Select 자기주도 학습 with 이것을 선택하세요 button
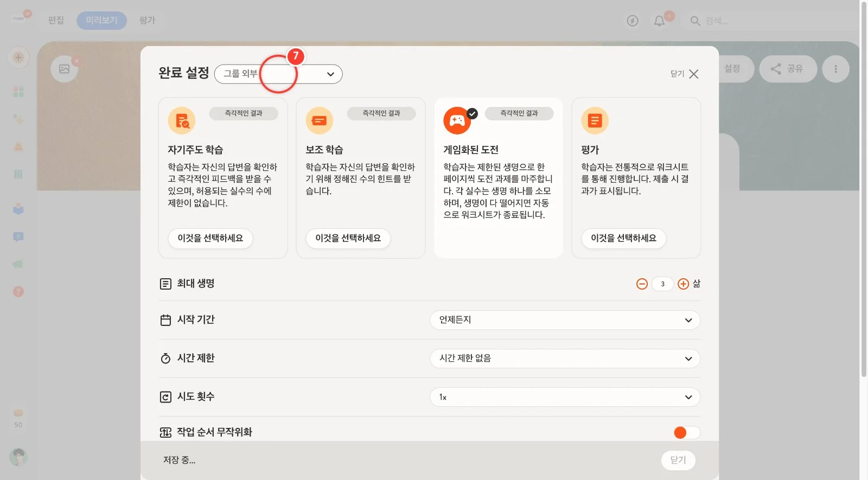Viewport: 868px width, 480px height. point(210,238)
